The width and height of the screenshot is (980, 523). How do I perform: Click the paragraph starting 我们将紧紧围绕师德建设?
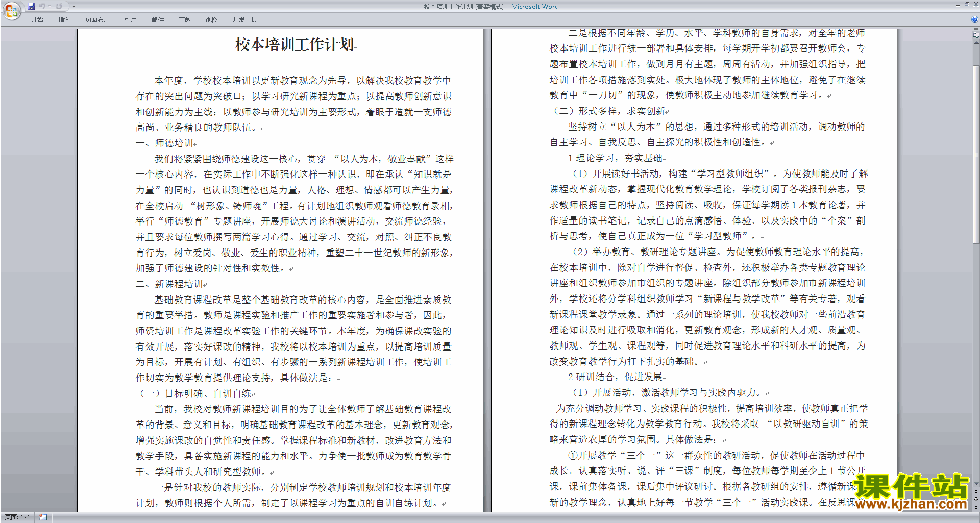click(x=295, y=213)
